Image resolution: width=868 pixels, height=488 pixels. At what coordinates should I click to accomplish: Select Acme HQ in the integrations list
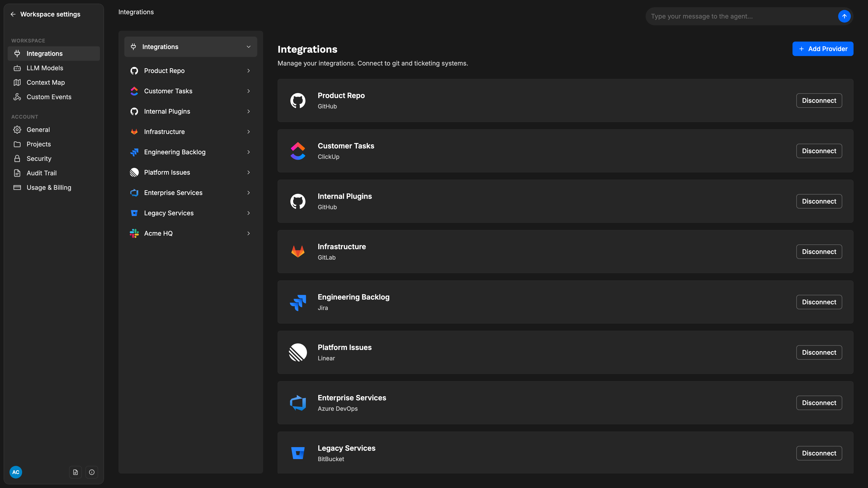click(x=191, y=233)
